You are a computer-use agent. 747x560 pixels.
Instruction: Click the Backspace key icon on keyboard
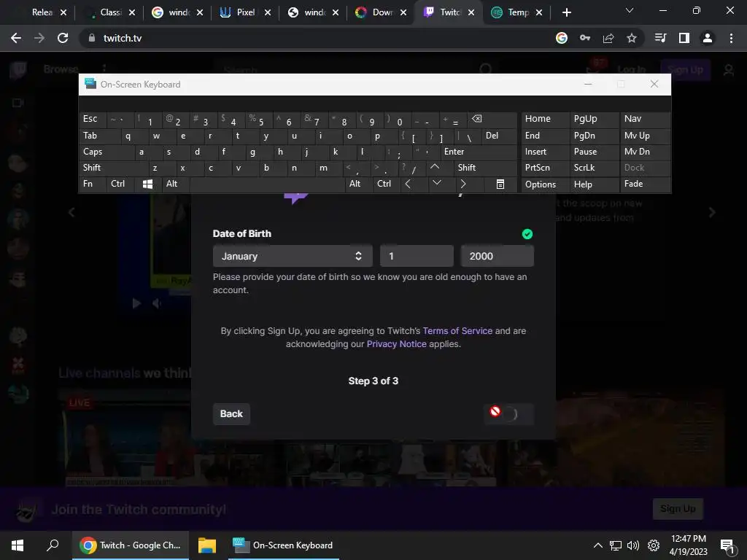pyautogui.click(x=492, y=119)
